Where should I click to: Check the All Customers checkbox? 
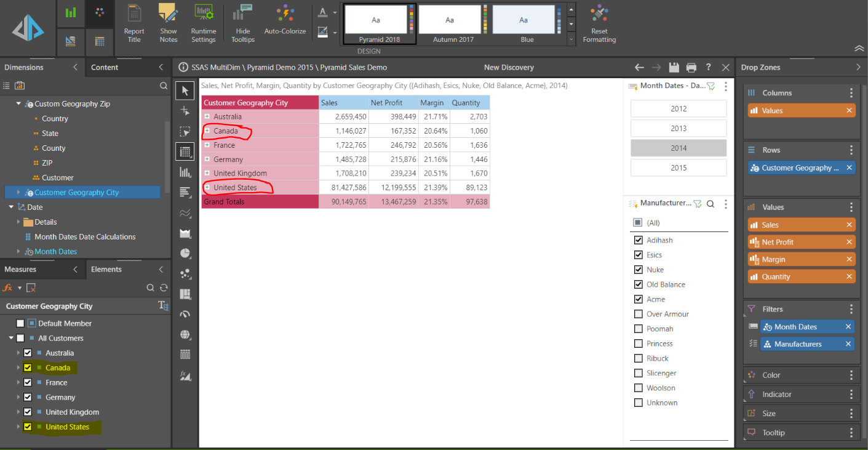click(20, 338)
